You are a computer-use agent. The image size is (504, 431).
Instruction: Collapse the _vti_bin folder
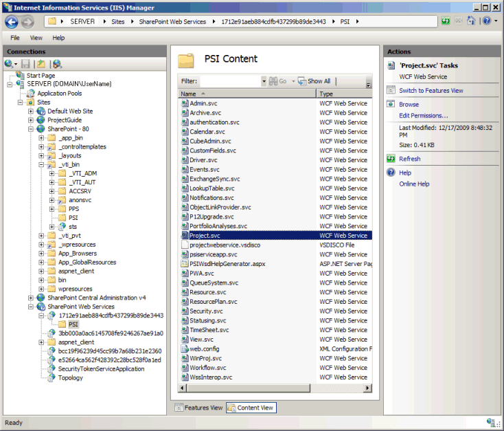[41, 164]
